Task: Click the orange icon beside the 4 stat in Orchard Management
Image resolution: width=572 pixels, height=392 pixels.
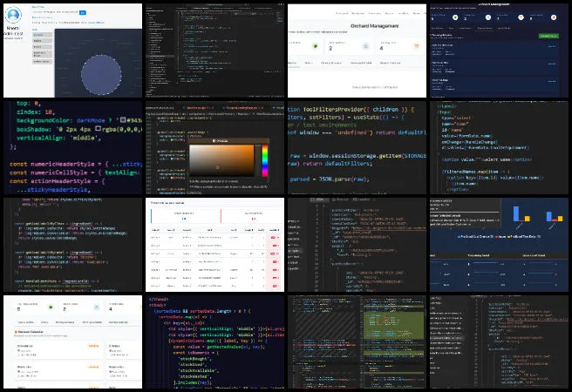Action: 417,46
